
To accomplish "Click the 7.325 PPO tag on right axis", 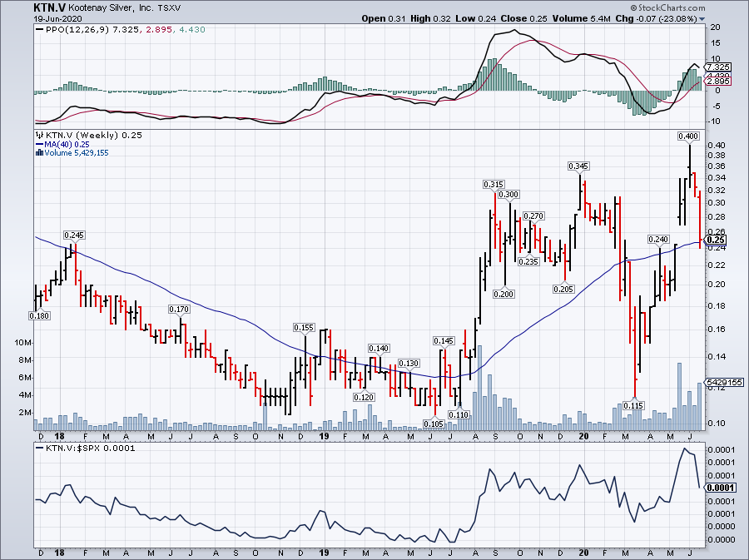I will tap(718, 67).
